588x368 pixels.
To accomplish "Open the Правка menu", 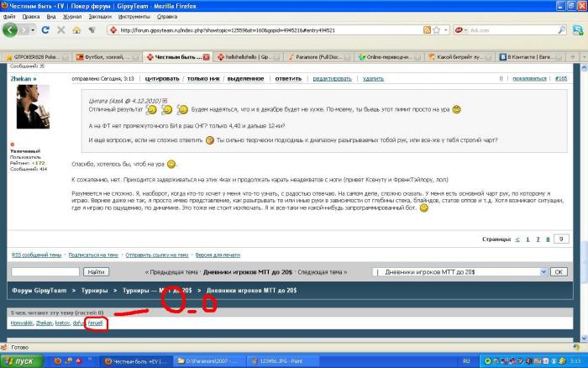I will [x=31, y=17].
